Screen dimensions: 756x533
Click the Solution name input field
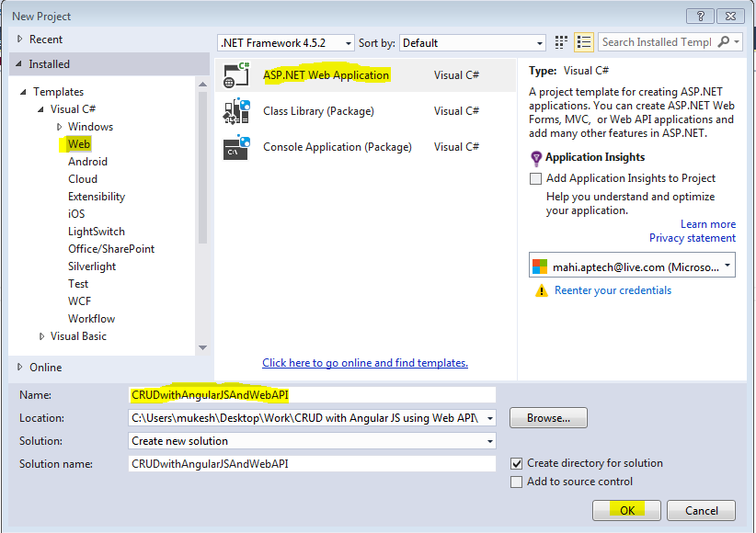click(x=312, y=464)
